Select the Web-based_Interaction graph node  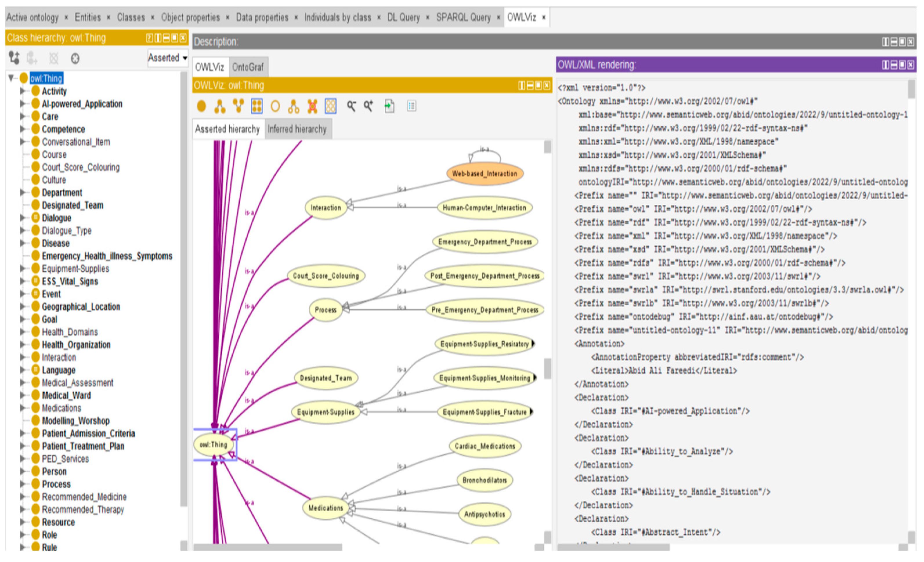tap(484, 174)
